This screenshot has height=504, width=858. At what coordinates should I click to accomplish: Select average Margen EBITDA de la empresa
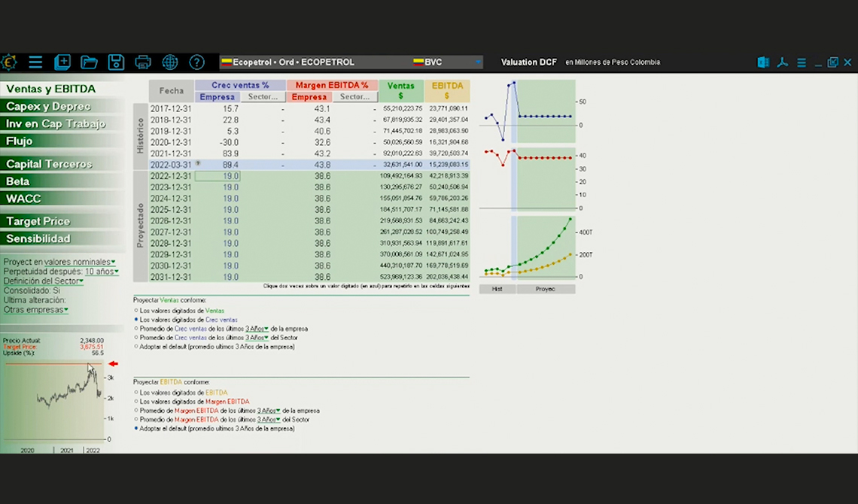(x=136, y=411)
